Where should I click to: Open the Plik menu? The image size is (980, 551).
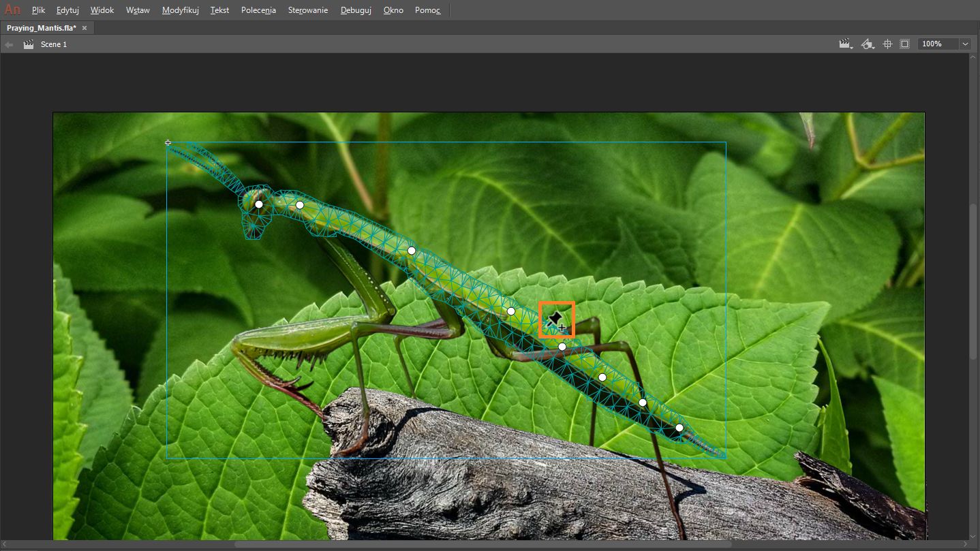(38, 10)
